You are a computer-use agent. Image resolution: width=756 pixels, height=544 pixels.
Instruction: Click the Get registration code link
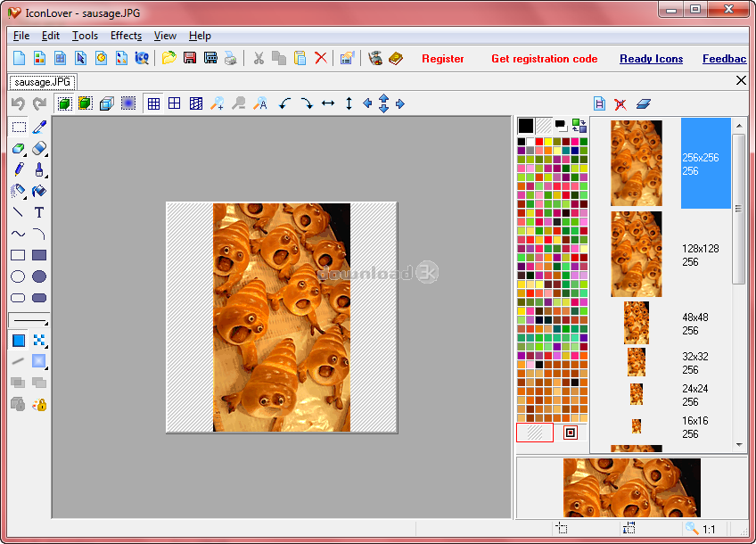click(x=544, y=59)
